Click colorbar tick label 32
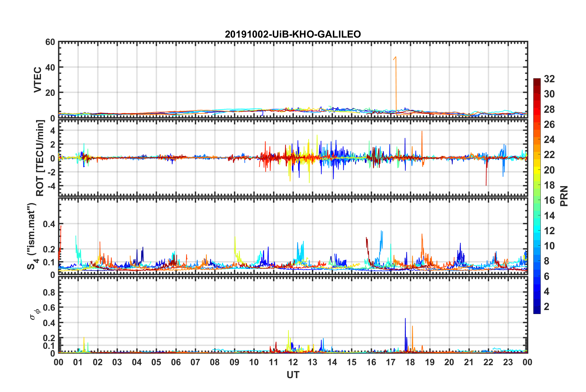 click(x=549, y=79)
